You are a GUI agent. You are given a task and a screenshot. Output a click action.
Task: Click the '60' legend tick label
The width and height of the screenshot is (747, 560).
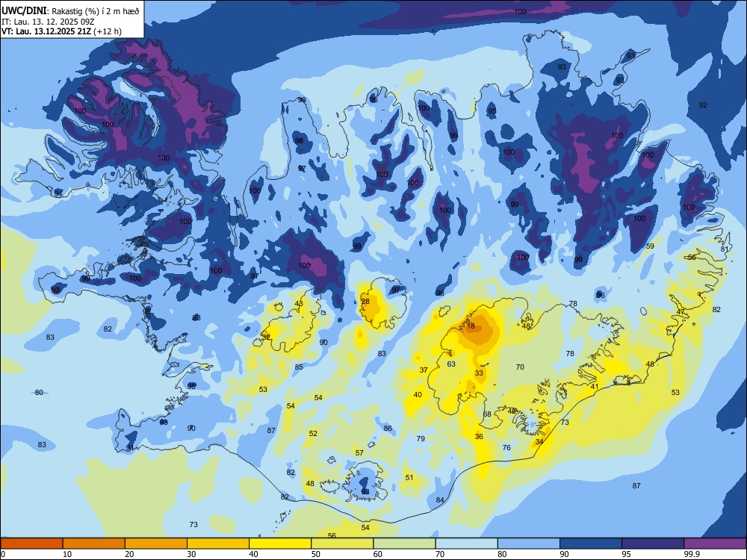tap(378, 554)
